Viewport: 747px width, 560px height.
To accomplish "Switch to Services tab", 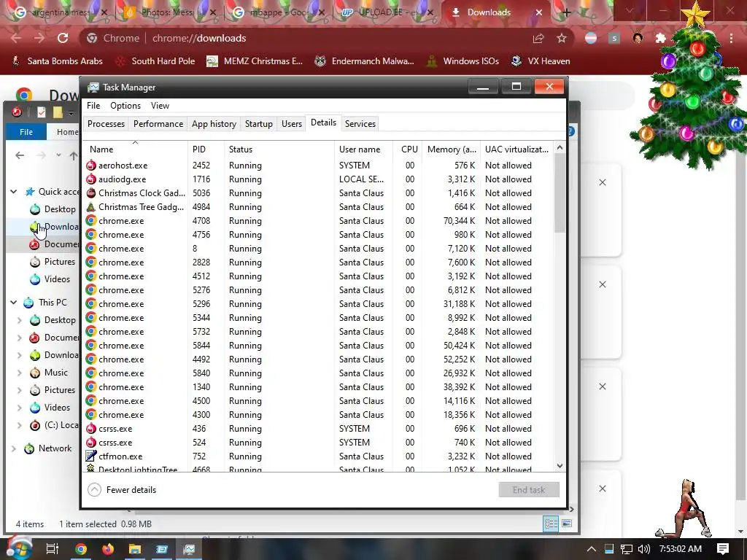I will 360,124.
